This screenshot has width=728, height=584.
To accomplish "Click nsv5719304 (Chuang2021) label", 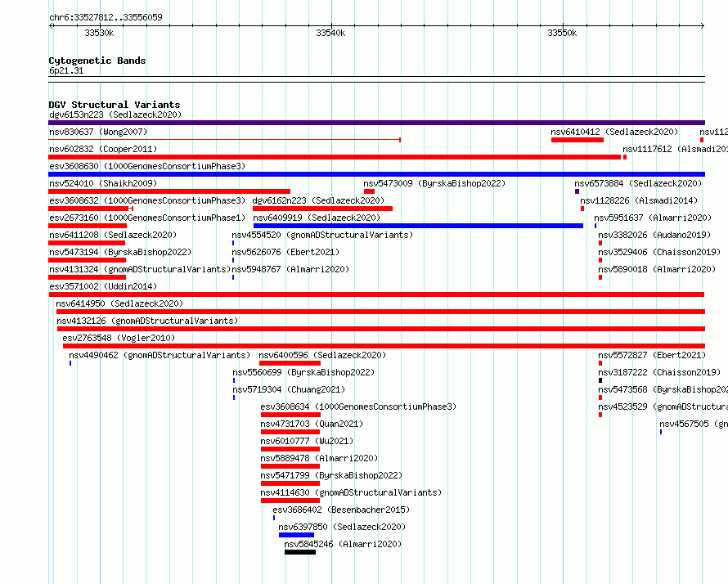I will coord(289,389).
